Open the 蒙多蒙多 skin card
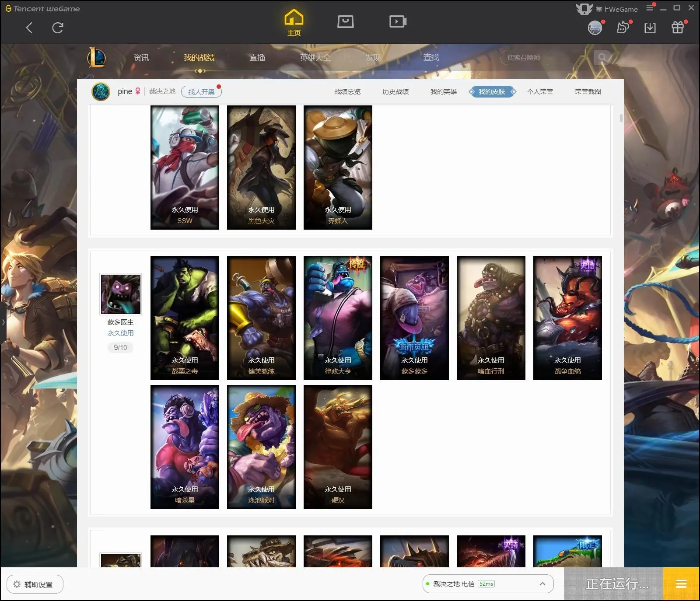This screenshot has height=601, width=700. (414, 318)
